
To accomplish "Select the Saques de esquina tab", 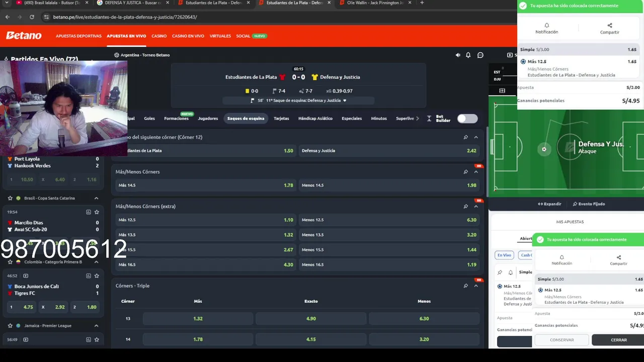I will [246, 119].
